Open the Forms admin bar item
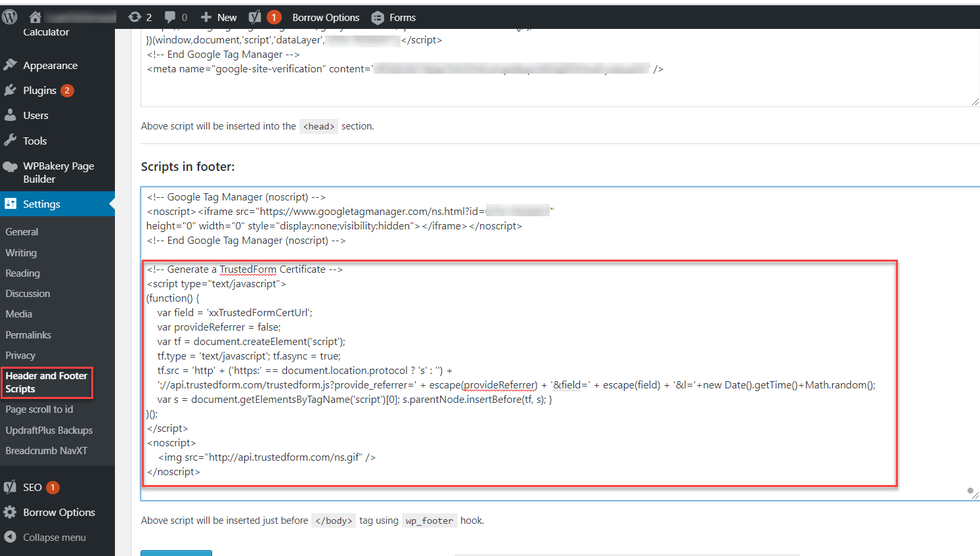The height and width of the screenshot is (556, 980). click(x=393, y=17)
